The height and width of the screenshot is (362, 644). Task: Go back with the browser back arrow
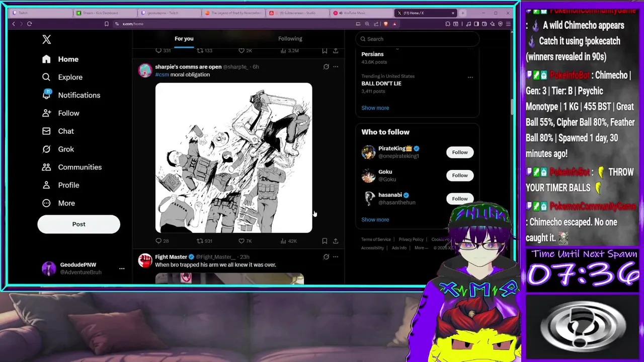14,24
